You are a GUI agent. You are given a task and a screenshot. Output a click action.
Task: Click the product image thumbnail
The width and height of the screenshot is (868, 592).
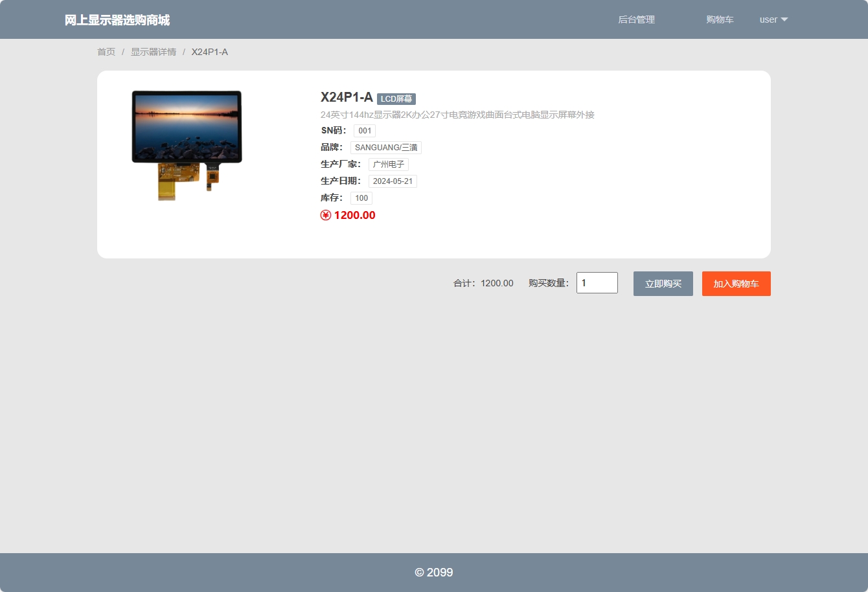pyautogui.click(x=187, y=144)
